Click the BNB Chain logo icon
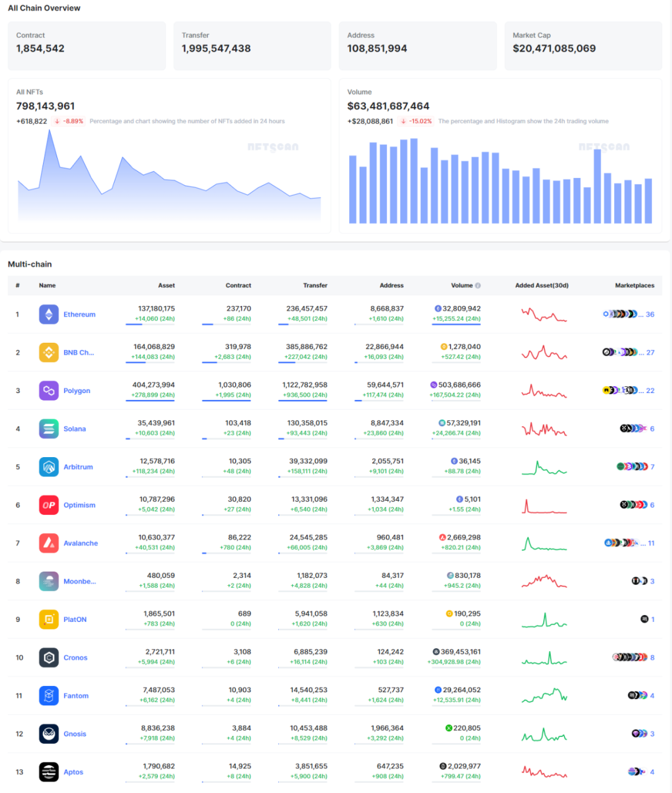Image resolution: width=672 pixels, height=793 pixels. click(49, 353)
